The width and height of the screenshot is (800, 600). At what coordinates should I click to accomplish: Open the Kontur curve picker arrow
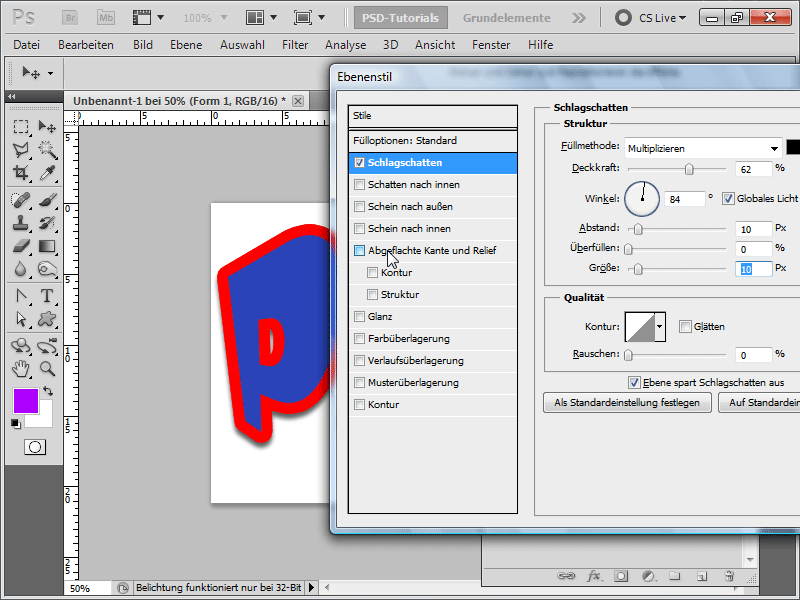660,327
